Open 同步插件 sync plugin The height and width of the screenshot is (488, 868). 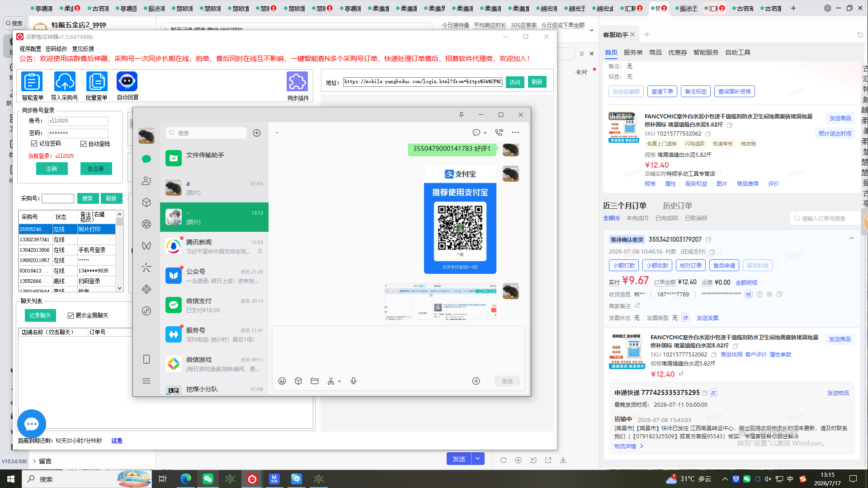297,86
